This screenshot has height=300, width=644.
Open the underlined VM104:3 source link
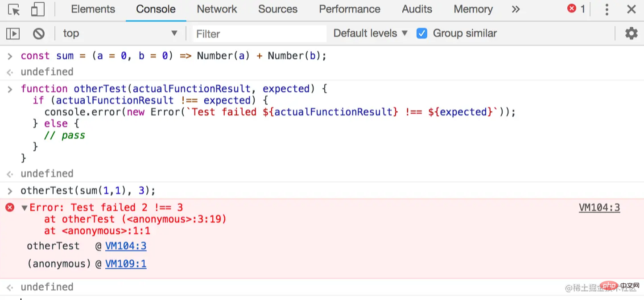click(599, 207)
